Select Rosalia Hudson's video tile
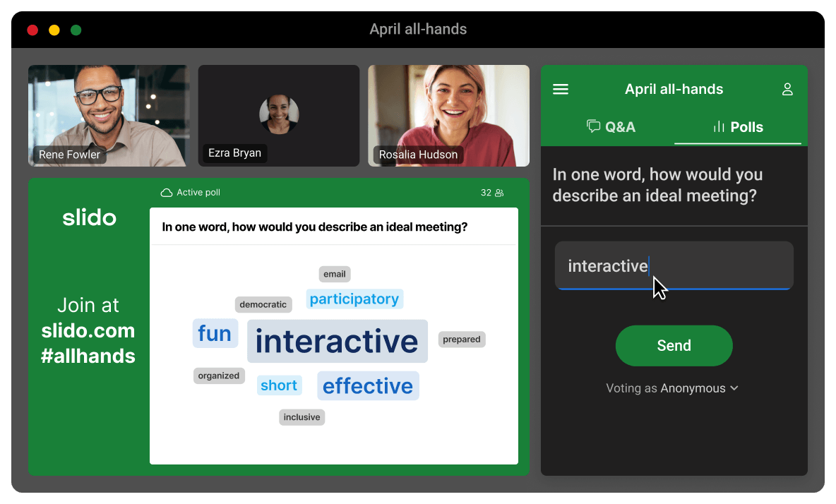 (x=448, y=116)
